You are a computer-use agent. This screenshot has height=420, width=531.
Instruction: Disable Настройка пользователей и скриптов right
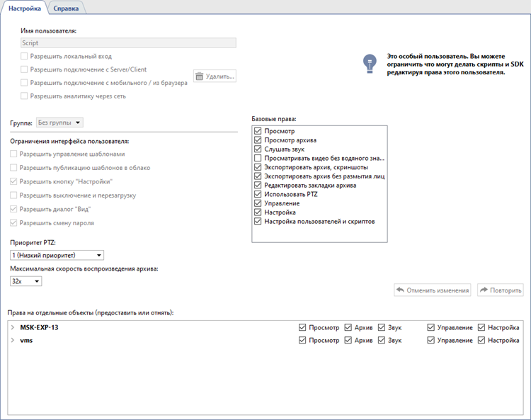[x=258, y=222]
